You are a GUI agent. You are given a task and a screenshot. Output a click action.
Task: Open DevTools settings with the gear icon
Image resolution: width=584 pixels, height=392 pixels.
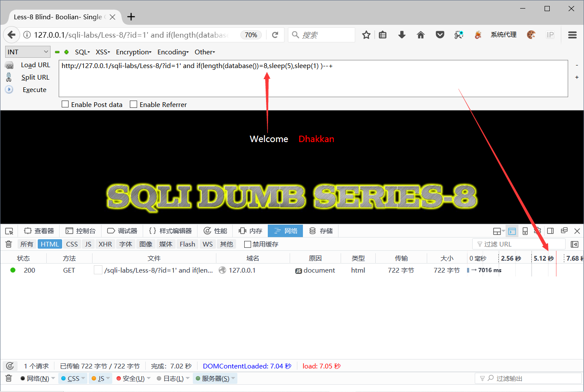(538, 231)
